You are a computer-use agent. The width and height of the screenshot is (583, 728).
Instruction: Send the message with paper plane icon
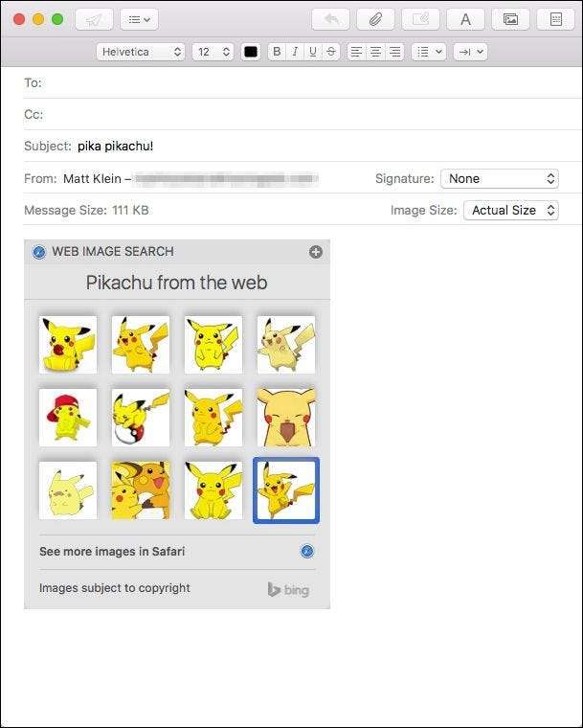(94, 19)
